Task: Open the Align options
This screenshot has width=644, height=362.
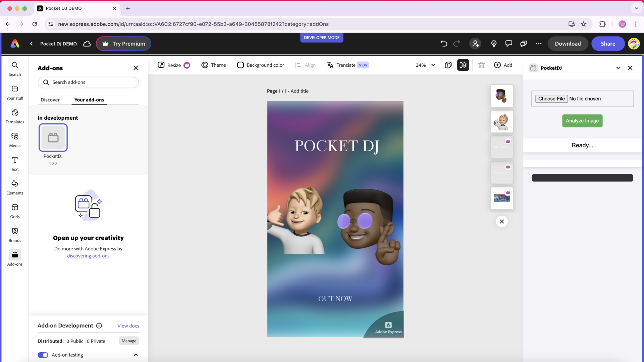Action: [305, 65]
